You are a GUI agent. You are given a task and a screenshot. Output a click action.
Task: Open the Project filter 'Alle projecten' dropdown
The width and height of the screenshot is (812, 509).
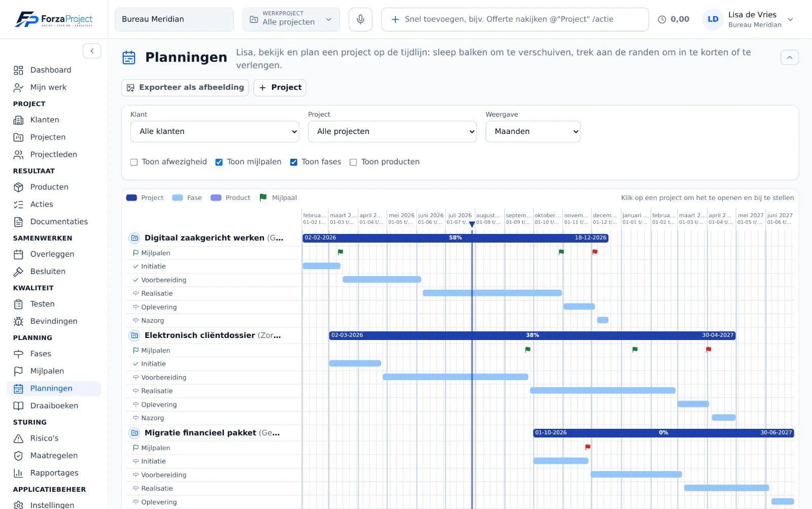point(392,131)
